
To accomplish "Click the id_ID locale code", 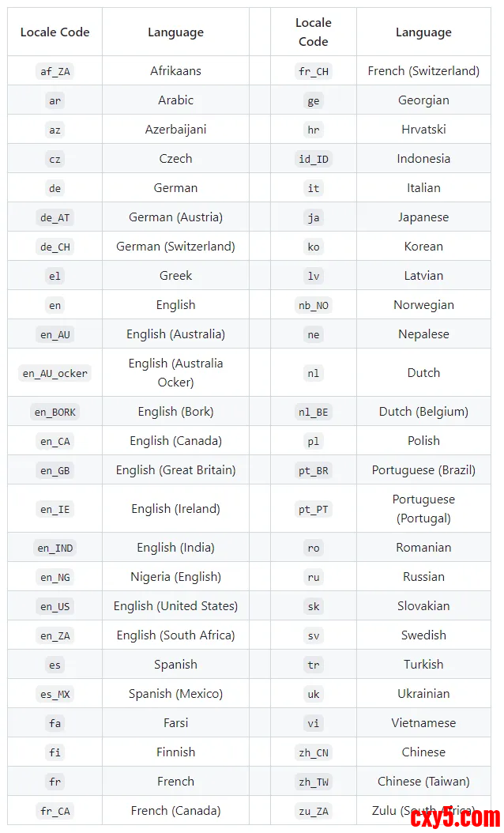I will pyautogui.click(x=314, y=159).
